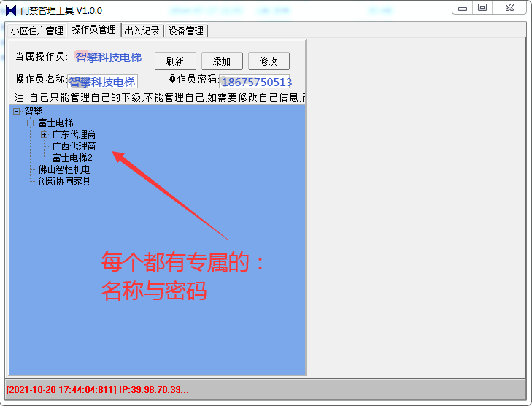
Task: Click the status bar log message with IP
Action: tap(97, 389)
